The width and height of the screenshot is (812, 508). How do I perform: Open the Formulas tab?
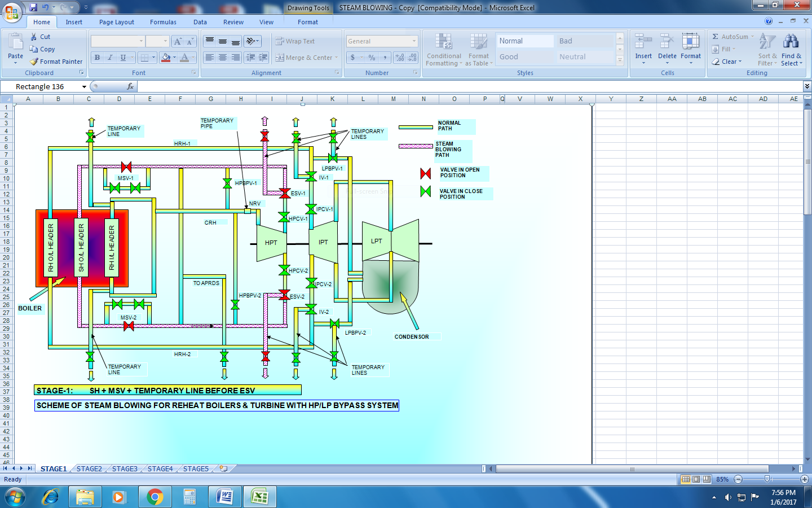(163, 22)
